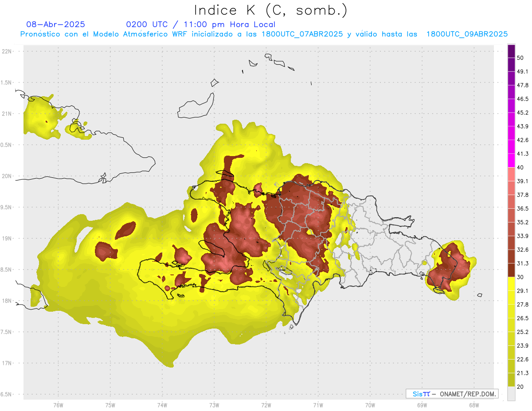
Task: Click the colorbar label "27.8"
Action: pos(523,305)
